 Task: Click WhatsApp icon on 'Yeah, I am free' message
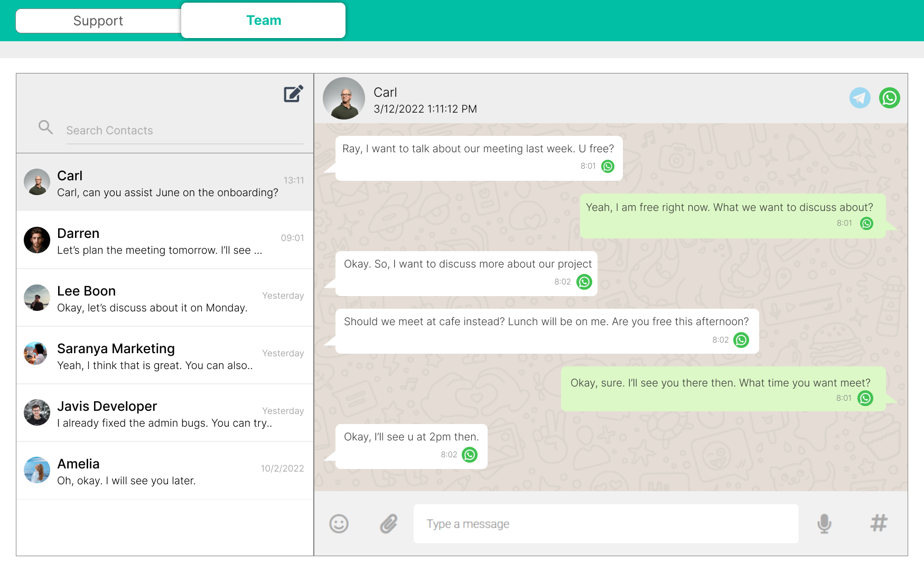pyautogui.click(x=866, y=224)
